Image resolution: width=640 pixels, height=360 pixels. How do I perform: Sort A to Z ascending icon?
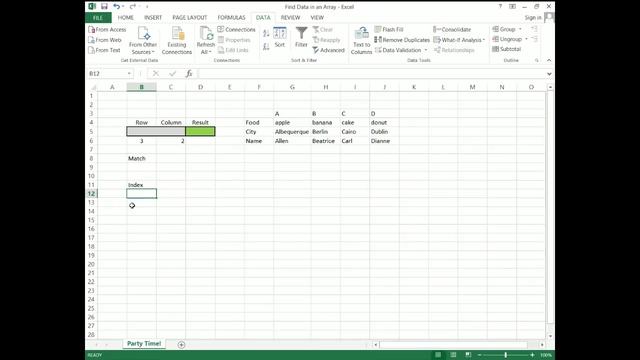tap(266, 34)
